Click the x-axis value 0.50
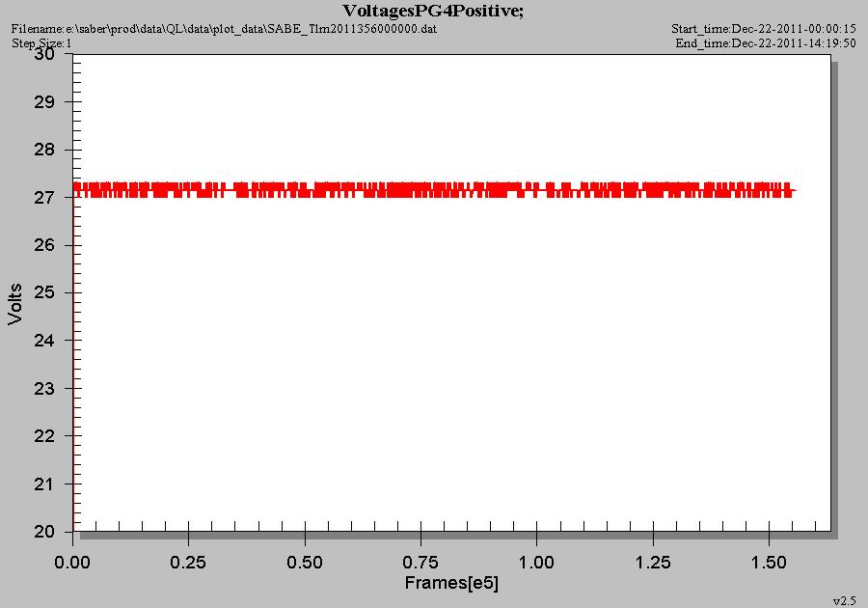868x608 pixels. 305,563
